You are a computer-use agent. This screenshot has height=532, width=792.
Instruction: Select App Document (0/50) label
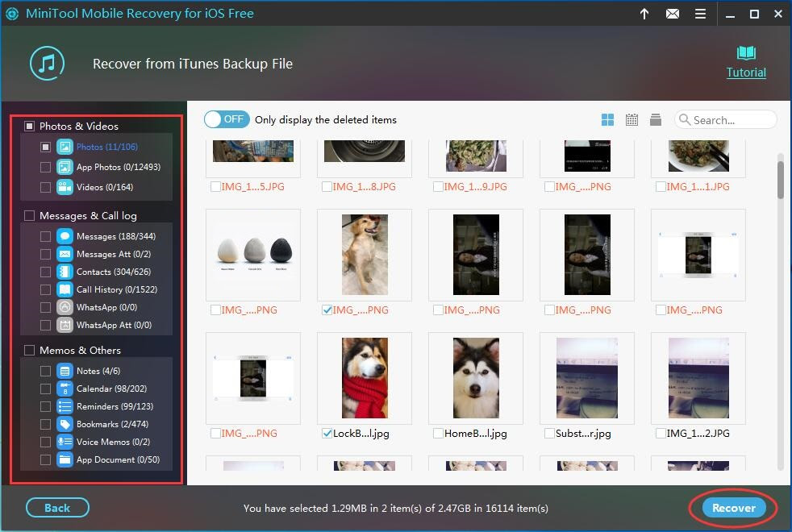118,459
